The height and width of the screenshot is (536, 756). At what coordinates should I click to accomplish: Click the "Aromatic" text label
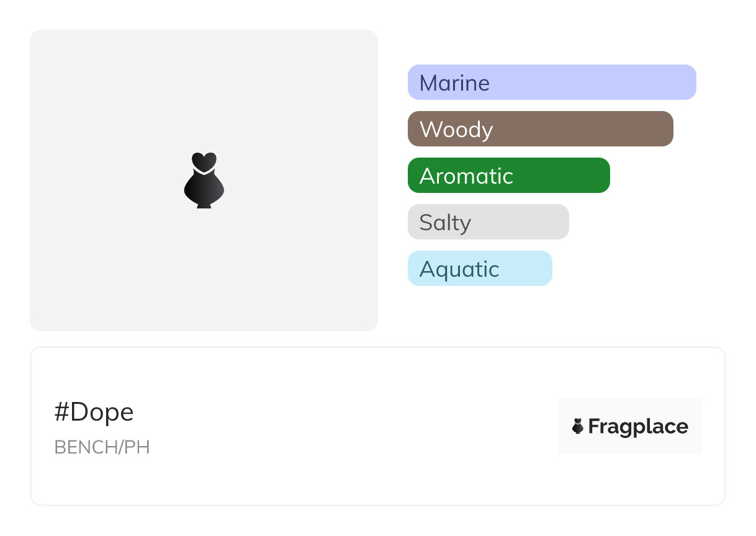click(x=466, y=176)
